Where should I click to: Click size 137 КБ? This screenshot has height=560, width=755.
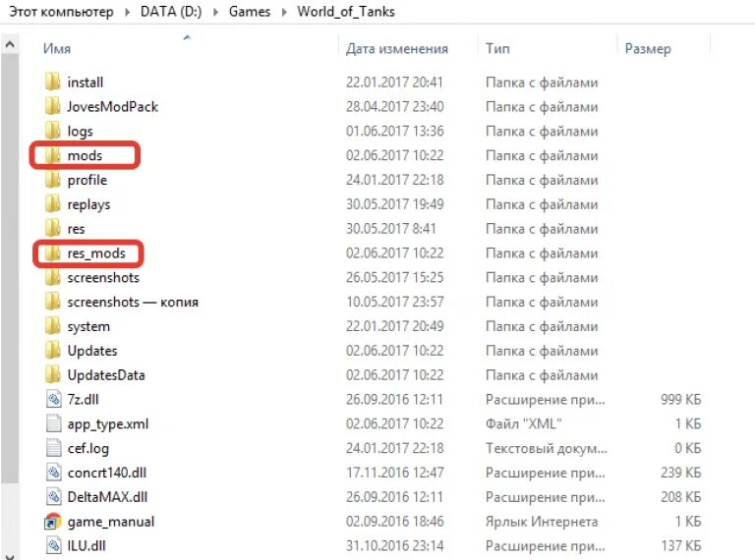click(681, 545)
